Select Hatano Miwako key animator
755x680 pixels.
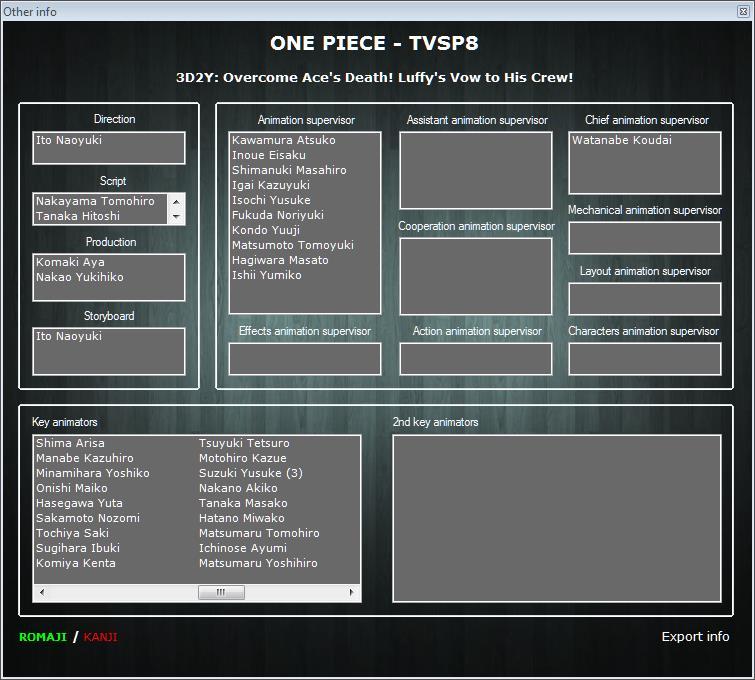[242, 518]
